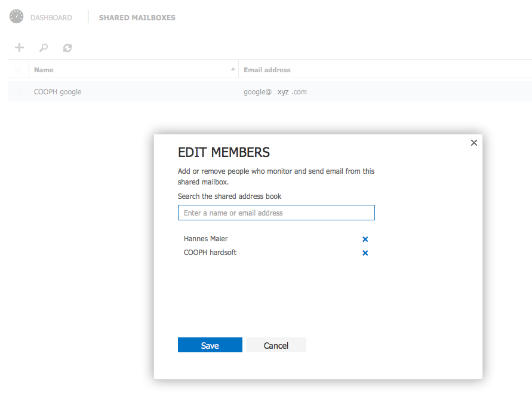Add a new shared mailbox with the plus icon
This screenshot has height=415, width=532.
(19, 48)
